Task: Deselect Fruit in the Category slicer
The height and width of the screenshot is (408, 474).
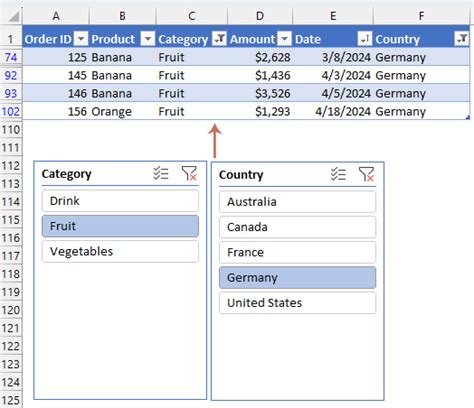Action: 120,226
